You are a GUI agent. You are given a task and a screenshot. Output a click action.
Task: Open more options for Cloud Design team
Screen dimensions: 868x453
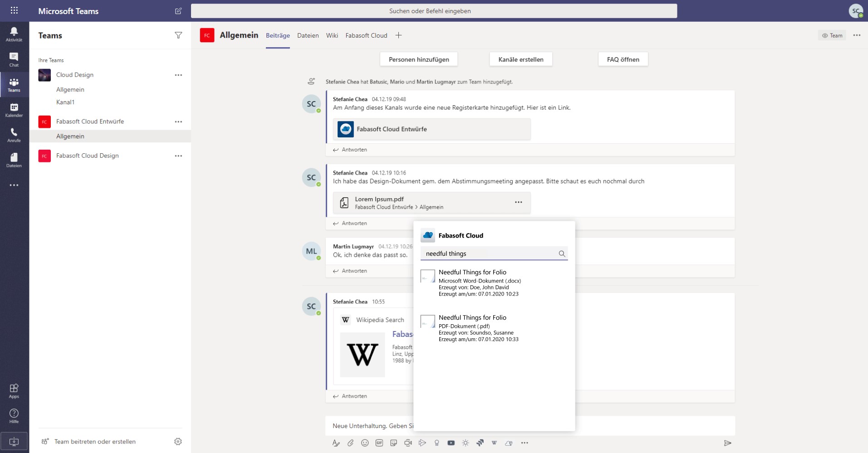(x=178, y=75)
